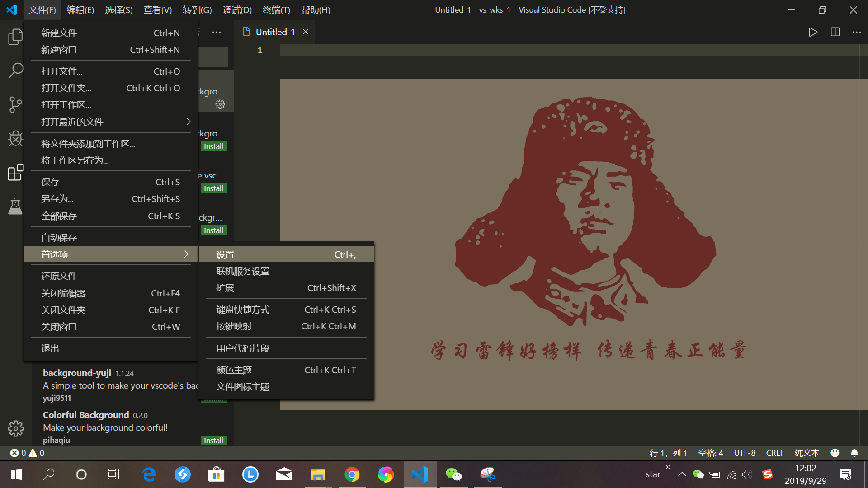The image size is (868, 488).
Task: Change encoding by clicking UTF-8
Action: click(744, 453)
